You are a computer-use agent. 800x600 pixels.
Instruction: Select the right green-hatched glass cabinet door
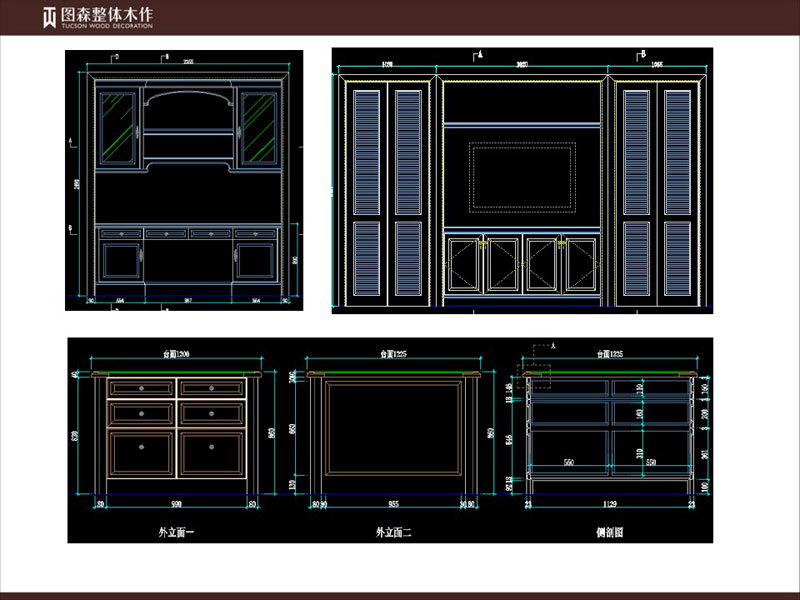click(258, 127)
